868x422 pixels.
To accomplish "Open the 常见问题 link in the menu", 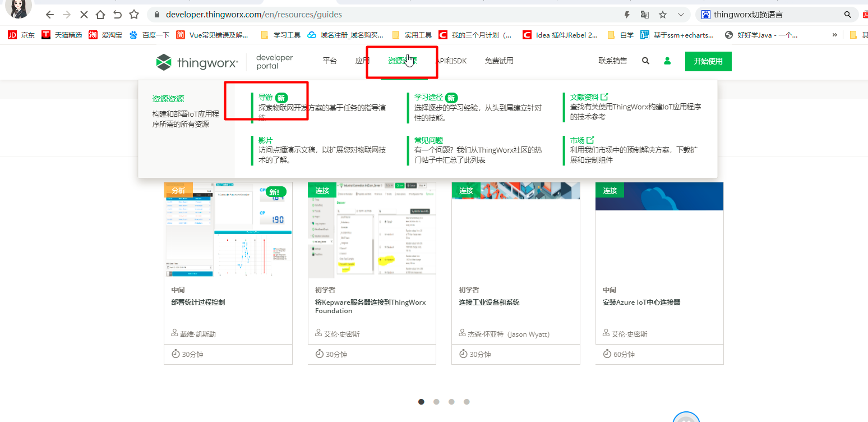I will pos(428,140).
